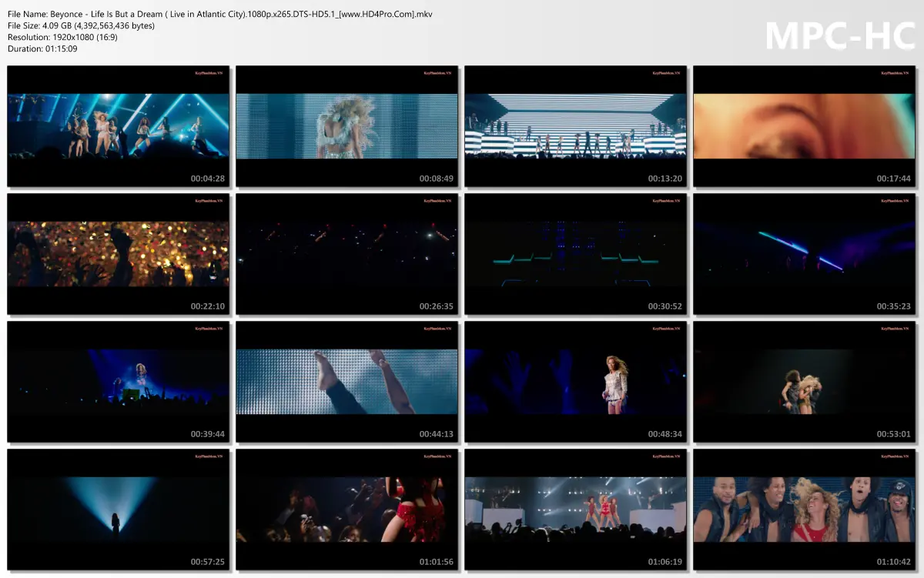Click timestamp label 00:48:34
Screen dimensions: 924x578
coord(664,433)
